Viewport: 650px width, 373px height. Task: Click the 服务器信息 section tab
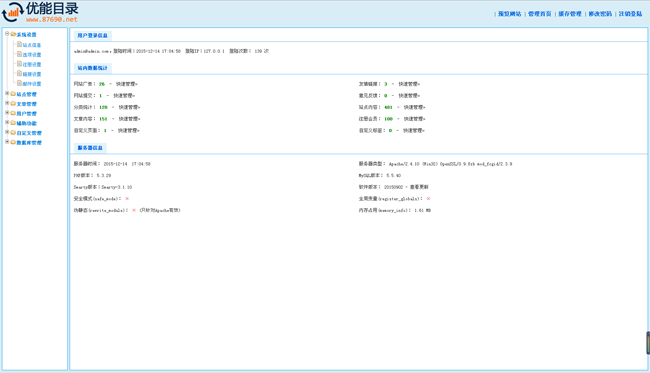[x=90, y=148]
